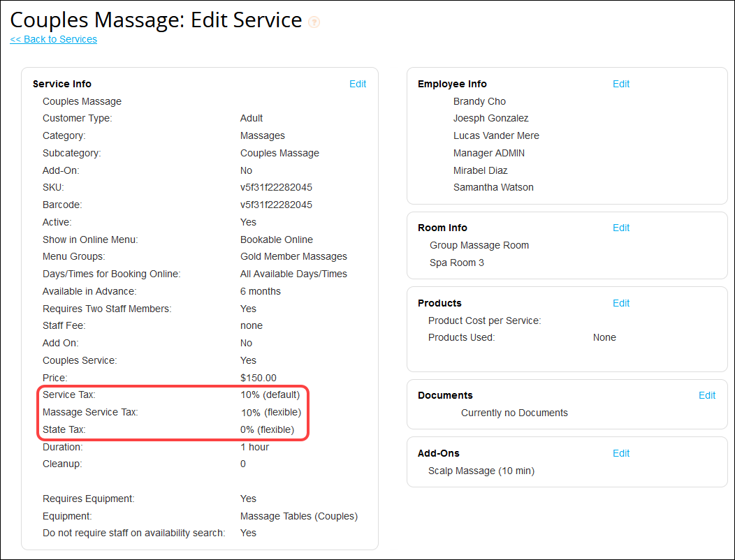The width and height of the screenshot is (735, 560).
Task: Open Edit for the Service Info panel
Action: pyautogui.click(x=358, y=84)
